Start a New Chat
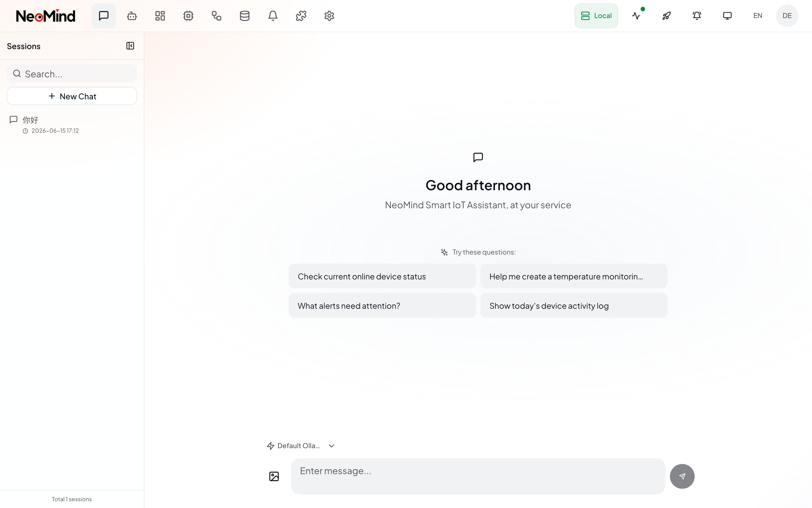 coord(72,96)
